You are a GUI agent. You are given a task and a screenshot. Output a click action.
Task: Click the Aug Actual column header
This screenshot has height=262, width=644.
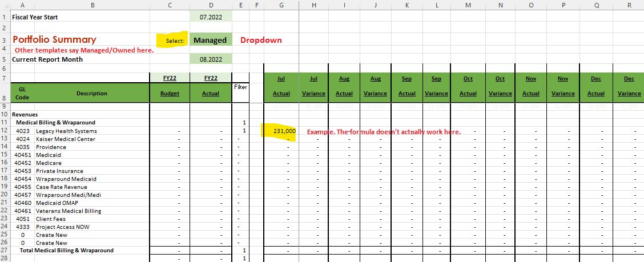(344, 93)
